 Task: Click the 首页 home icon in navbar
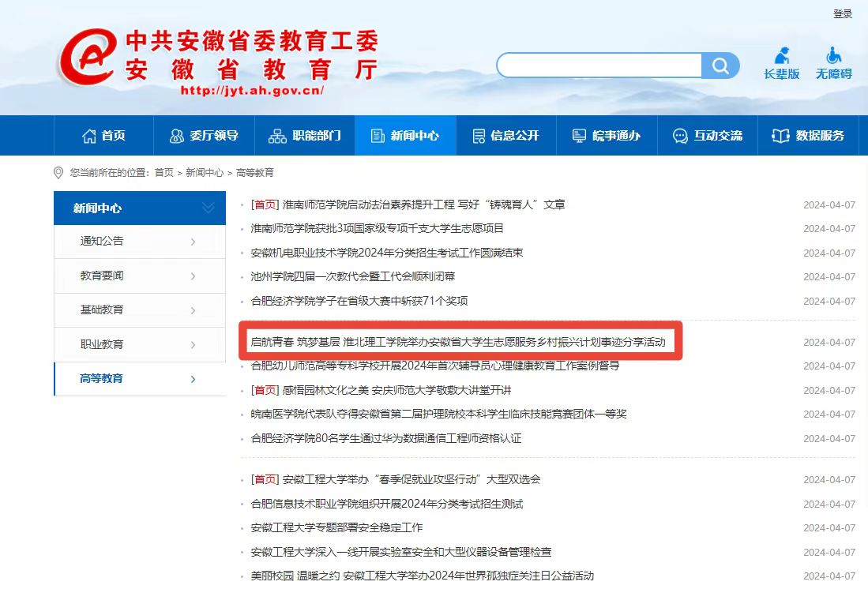coord(89,136)
